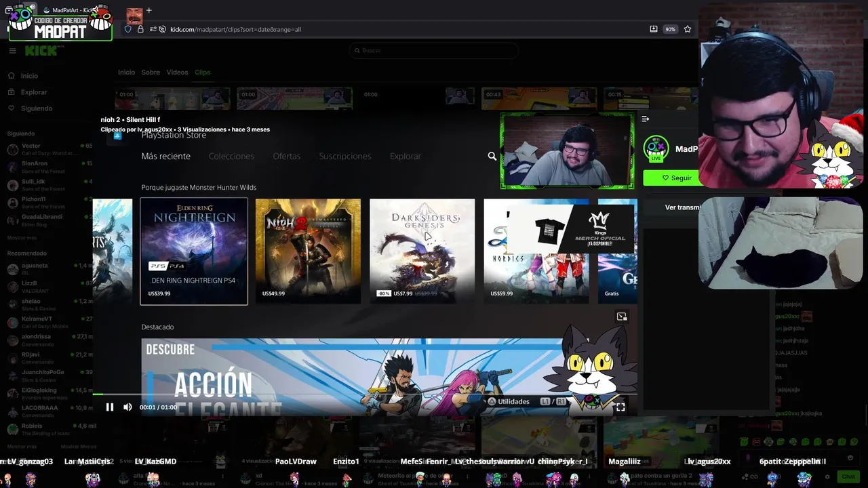Open install/save page icon in address bar
Screen dimensions: 868x488
[653, 29]
